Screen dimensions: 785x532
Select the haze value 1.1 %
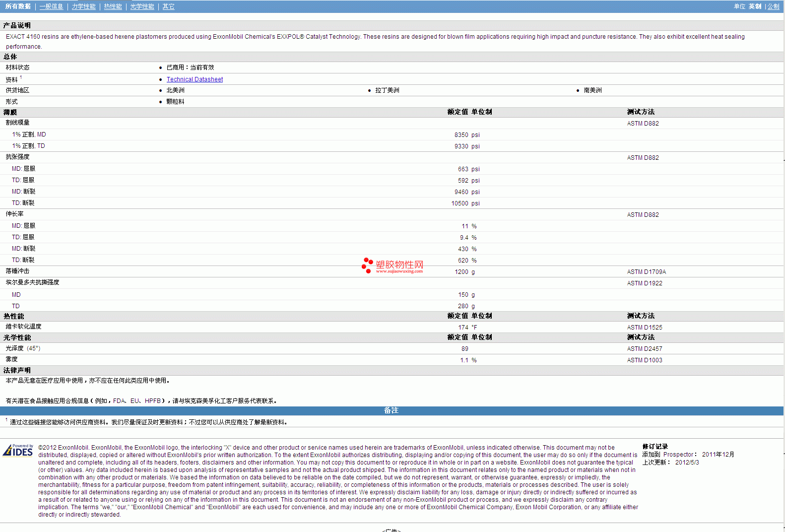(468, 360)
